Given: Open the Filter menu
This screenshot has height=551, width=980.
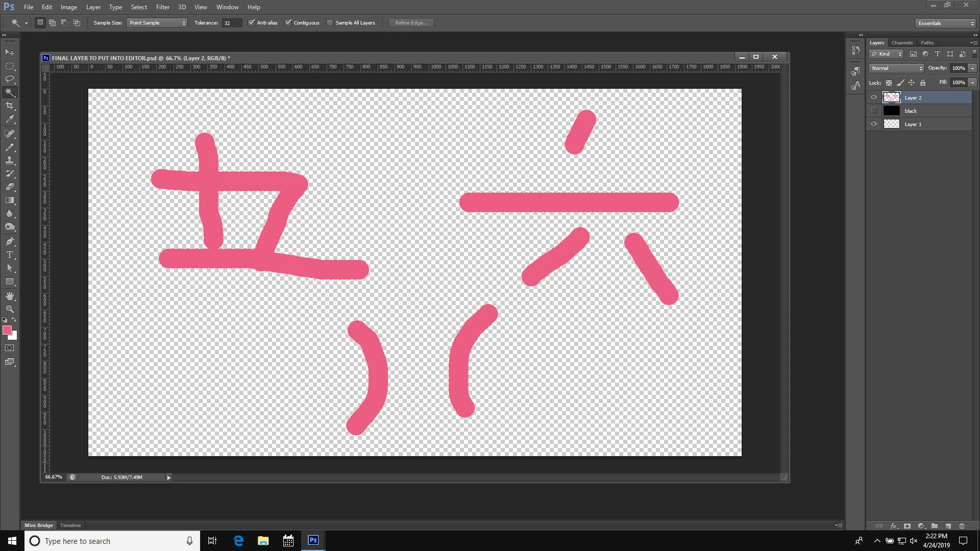Looking at the screenshot, I should pyautogui.click(x=162, y=7).
